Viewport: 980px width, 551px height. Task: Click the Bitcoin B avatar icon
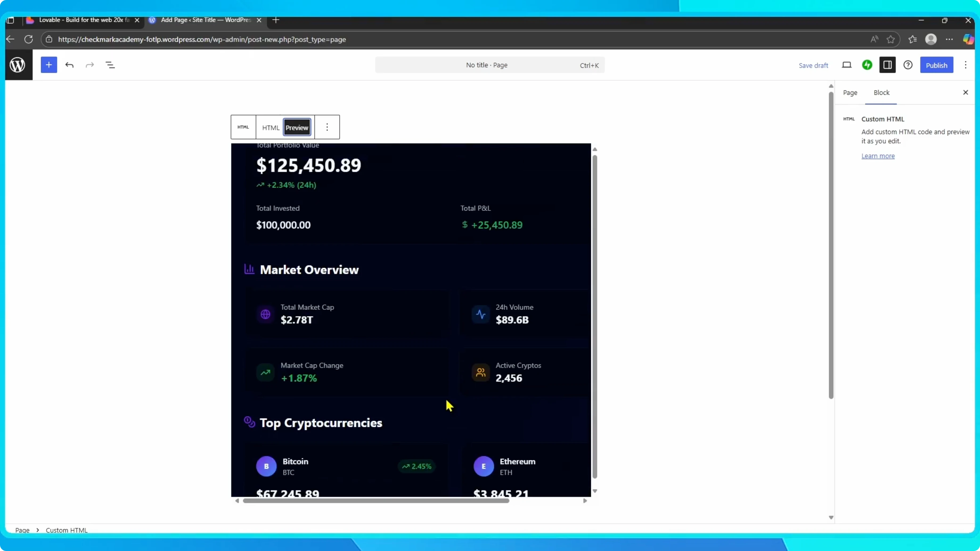pos(266,466)
